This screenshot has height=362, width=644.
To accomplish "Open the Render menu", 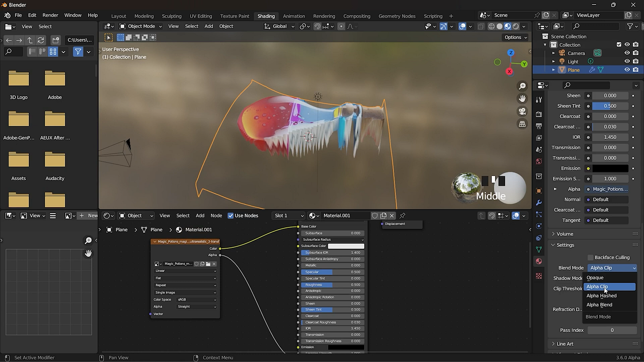I will 50,15.
